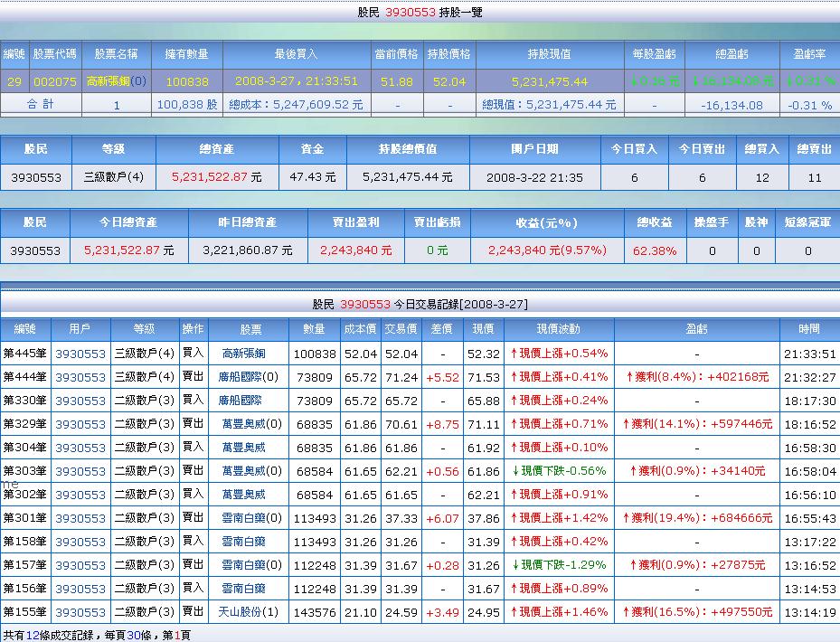This screenshot has height=642, width=840.
Task: Click the 現價下跌-0.56% cell in row 第303筆
Action: [559, 471]
